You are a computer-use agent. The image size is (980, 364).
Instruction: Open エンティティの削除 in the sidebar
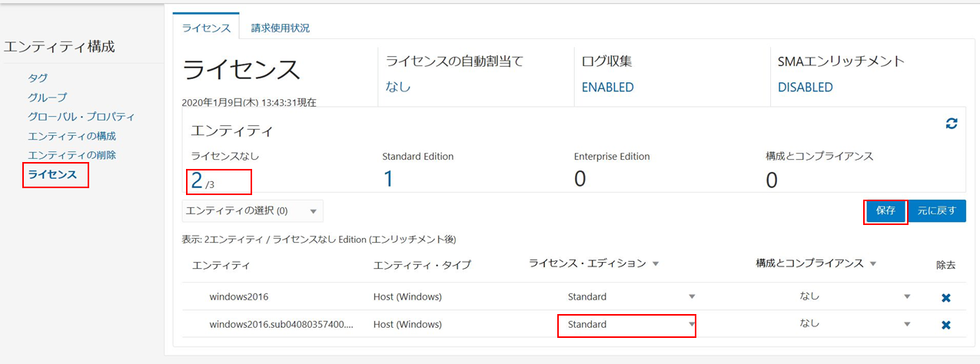click(x=72, y=155)
